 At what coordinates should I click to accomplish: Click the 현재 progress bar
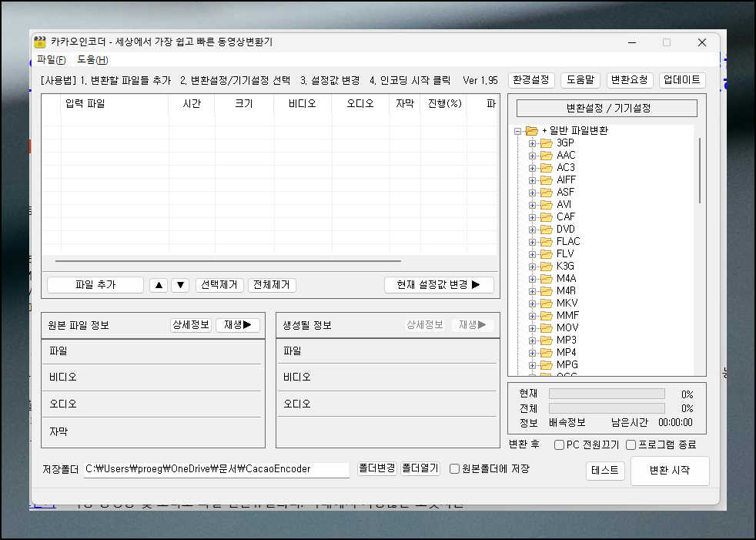coord(607,394)
